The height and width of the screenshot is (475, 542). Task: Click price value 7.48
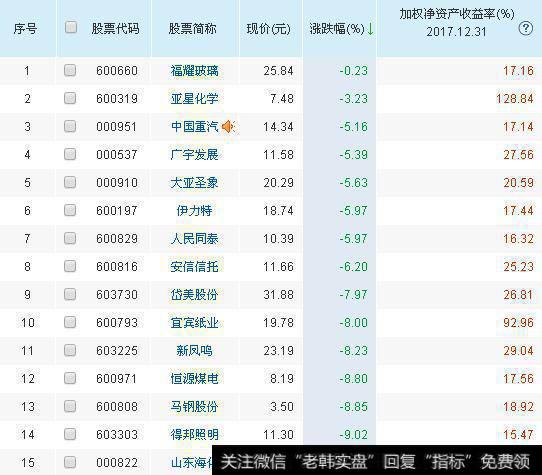pos(282,99)
